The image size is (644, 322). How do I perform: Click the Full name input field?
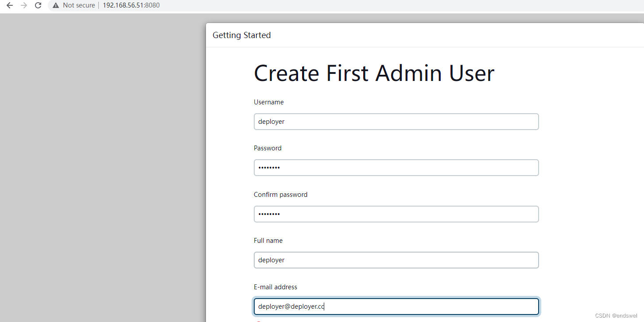pyautogui.click(x=396, y=260)
